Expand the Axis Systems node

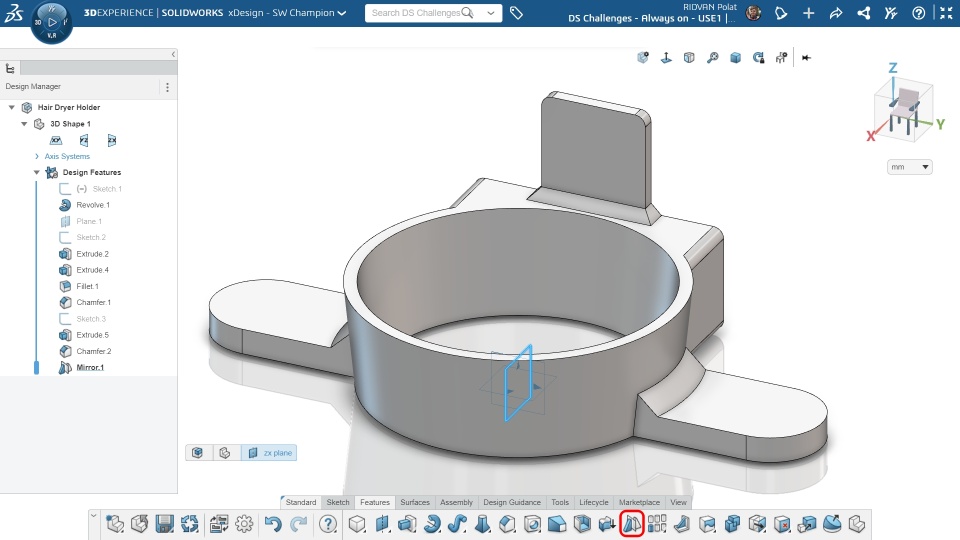pos(37,156)
